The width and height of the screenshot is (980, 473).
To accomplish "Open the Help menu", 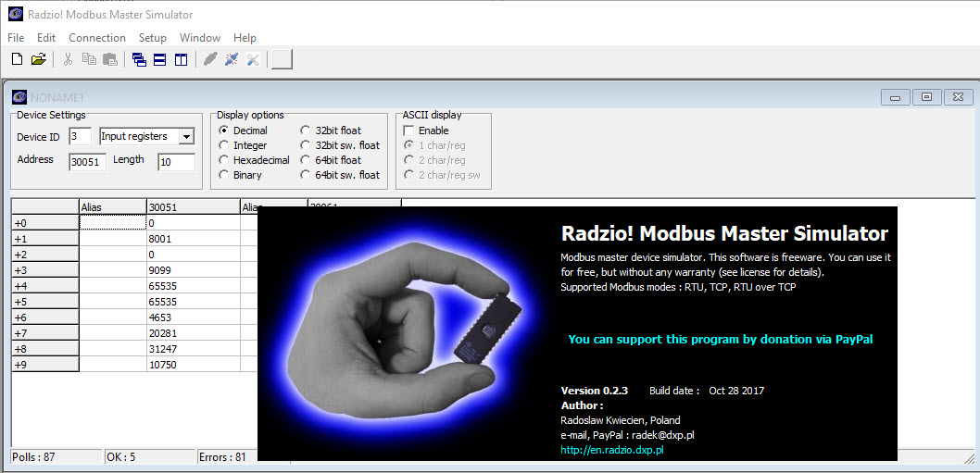I will [x=245, y=38].
